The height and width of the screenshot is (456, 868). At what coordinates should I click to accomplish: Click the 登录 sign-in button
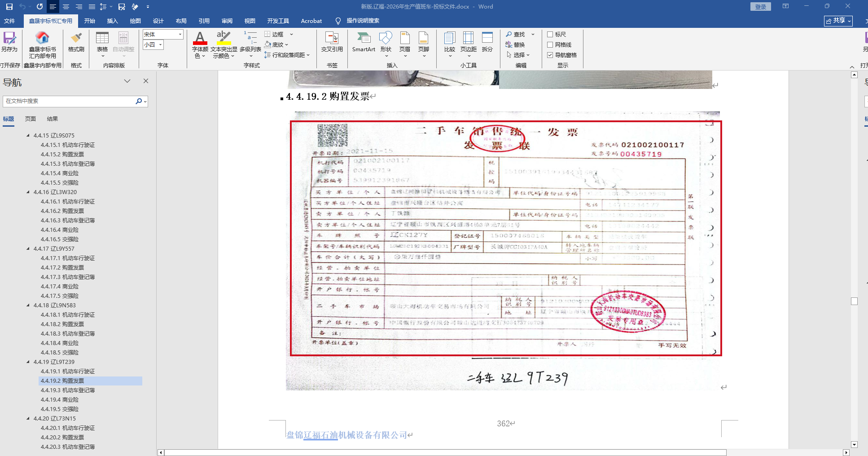coord(760,7)
